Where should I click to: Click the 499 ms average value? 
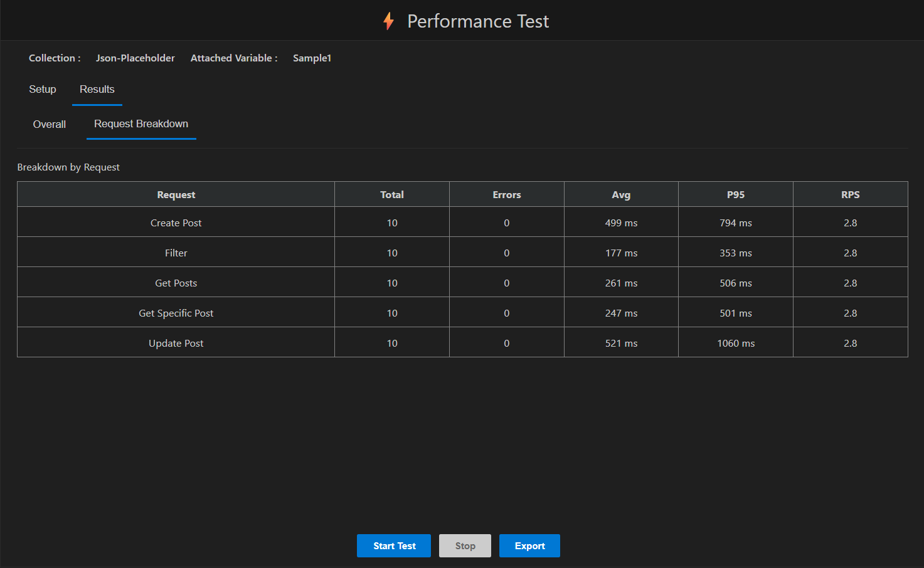(621, 223)
